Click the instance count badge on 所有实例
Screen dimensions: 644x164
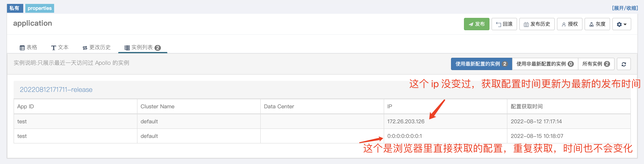[x=607, y=64]
